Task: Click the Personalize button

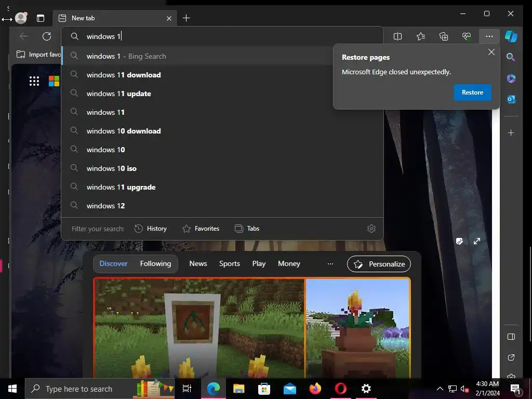Action: pos(379,264)
